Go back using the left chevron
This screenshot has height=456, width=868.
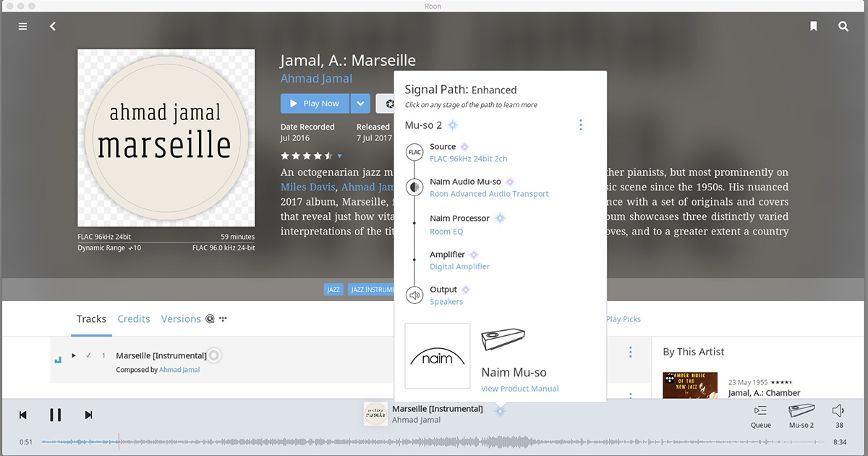(x=53, y=26)
